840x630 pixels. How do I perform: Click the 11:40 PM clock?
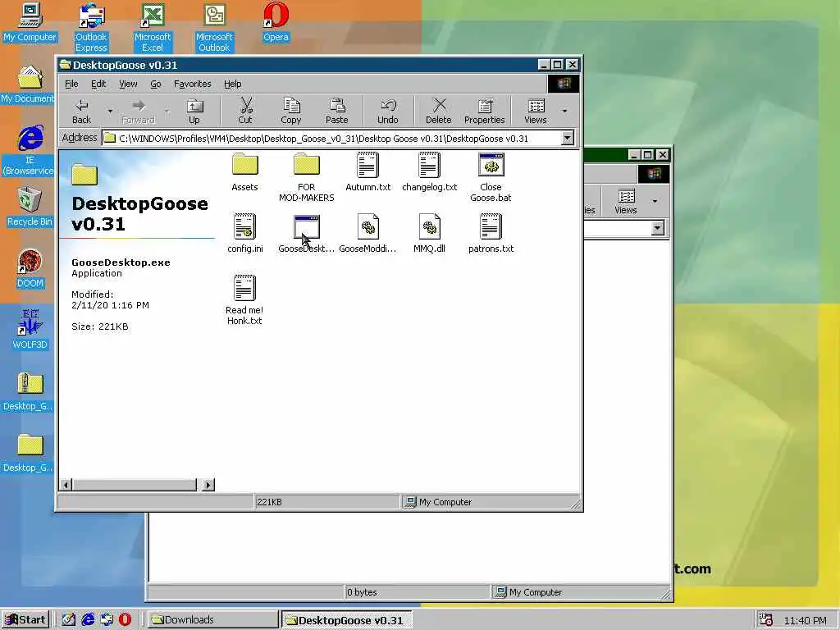(806, 620)
